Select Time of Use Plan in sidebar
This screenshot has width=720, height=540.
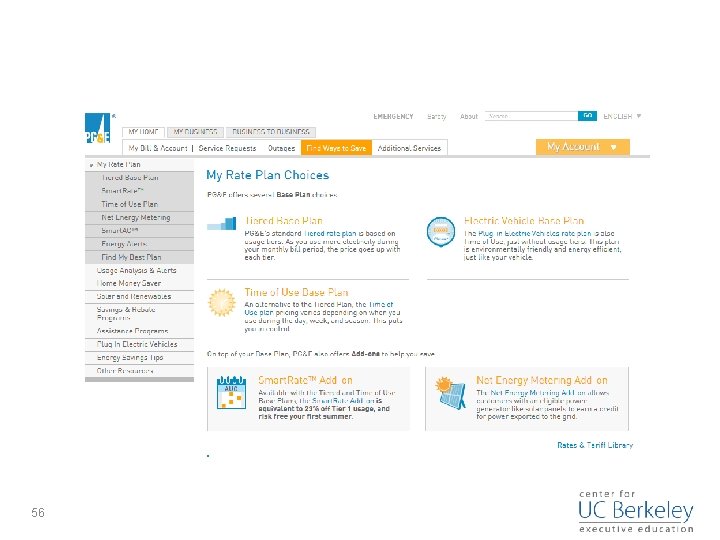[x=140, y=204]
